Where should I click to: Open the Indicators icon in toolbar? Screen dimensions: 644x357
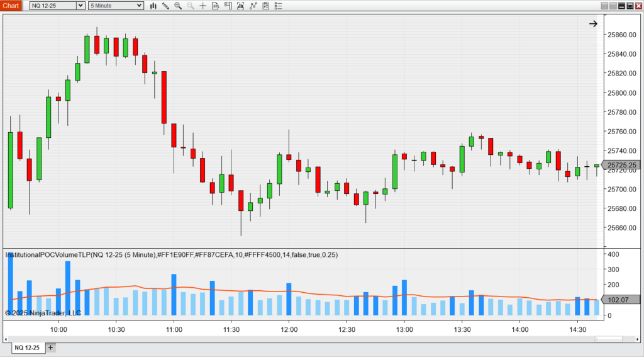pos(253,6)
